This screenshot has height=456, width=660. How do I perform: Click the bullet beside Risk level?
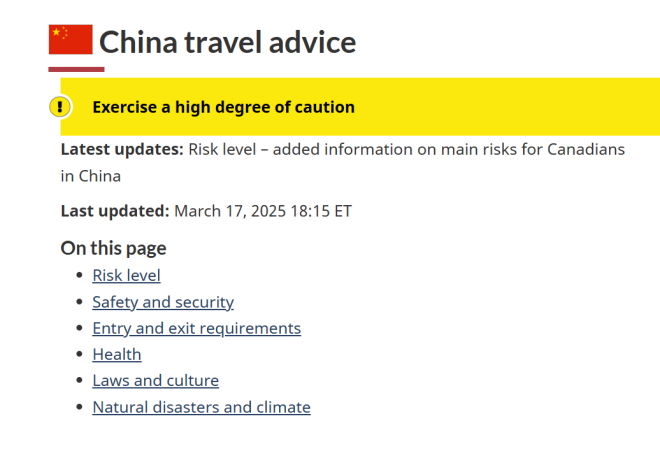tap(79, 275)
